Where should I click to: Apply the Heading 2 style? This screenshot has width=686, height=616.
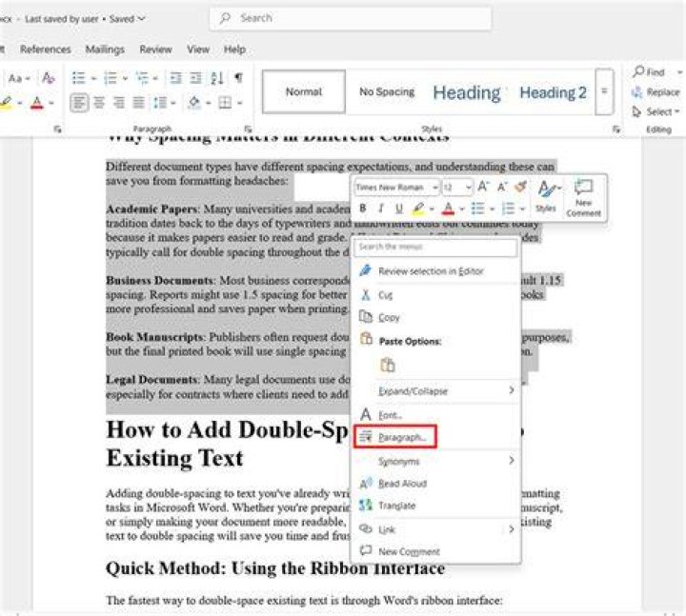pos(553,92)
